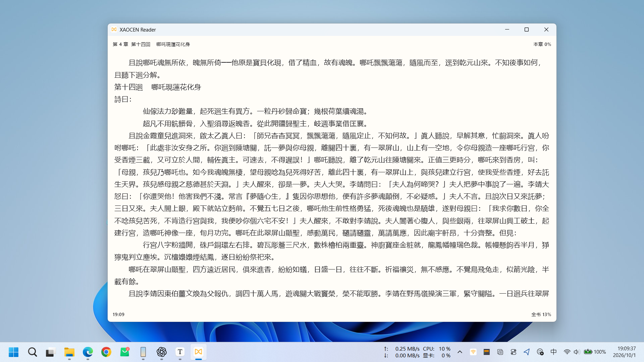Minimize the XAOCEN Reader window

507,29
